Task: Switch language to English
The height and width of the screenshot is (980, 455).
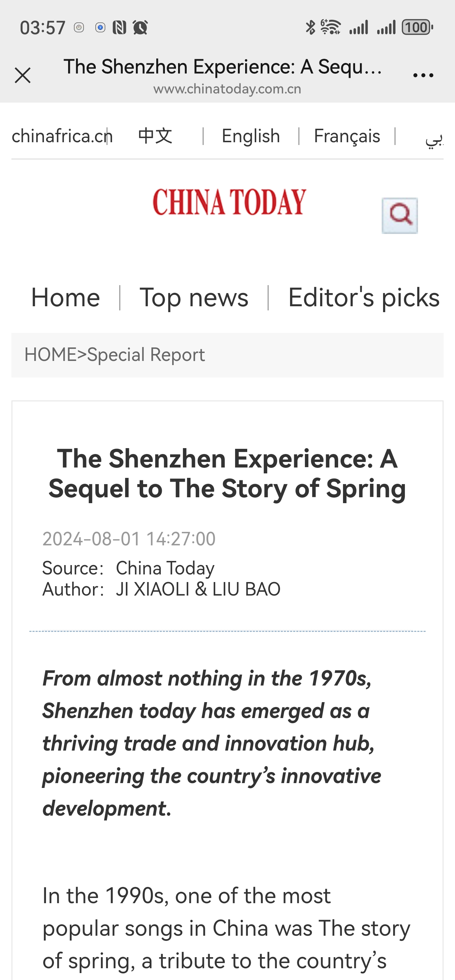Action: point(251,136)
